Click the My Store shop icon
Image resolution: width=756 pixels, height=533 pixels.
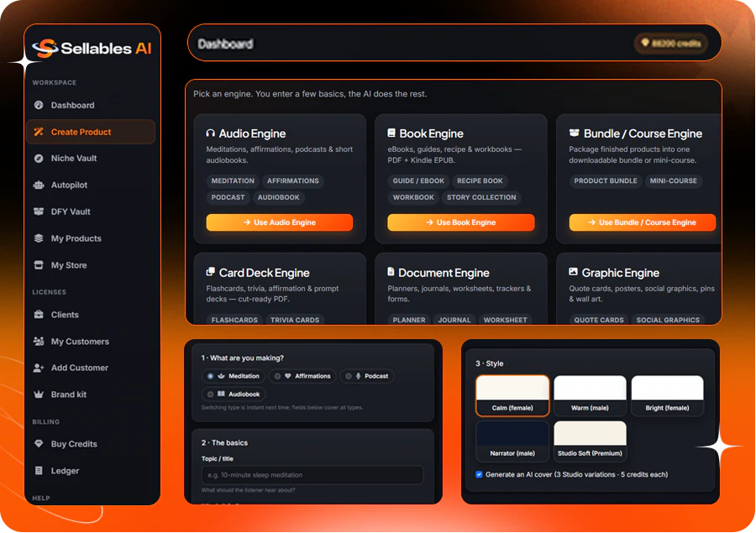(x=39, y=265)
